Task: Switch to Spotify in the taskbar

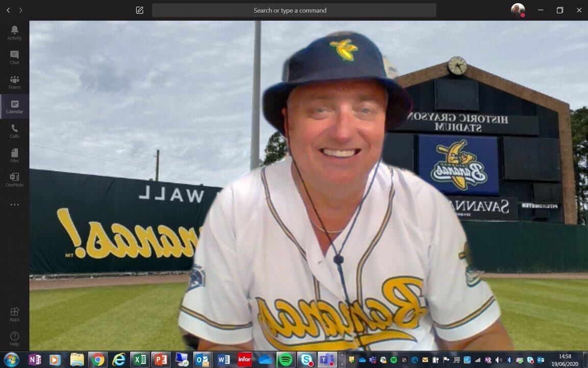Action: pos(286,360)
